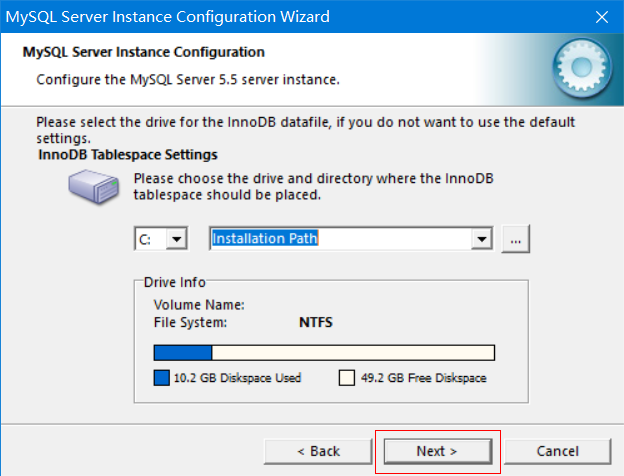The height and width of the screenshot is (476, 624).
Task: Go back with the < Back button
Action: 318,451
